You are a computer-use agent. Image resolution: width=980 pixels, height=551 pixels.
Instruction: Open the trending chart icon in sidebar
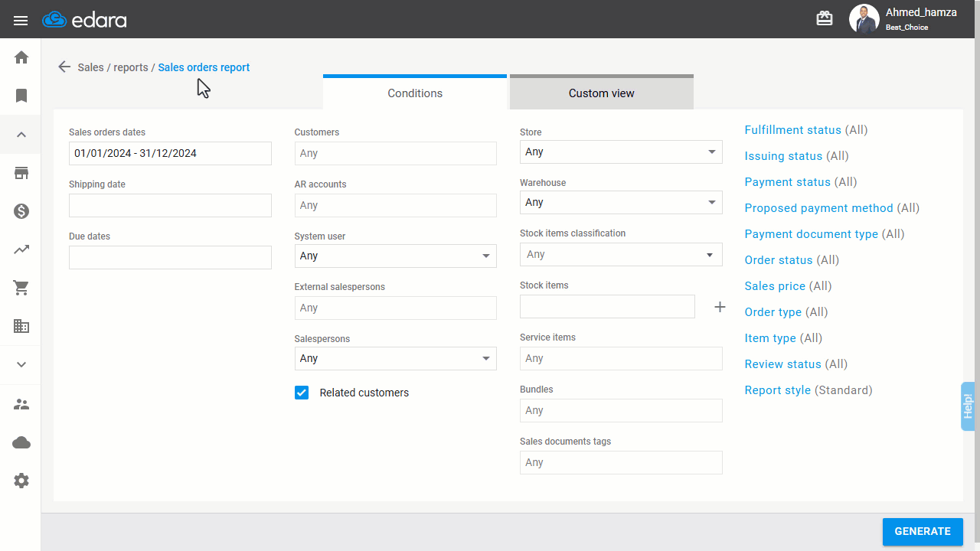click(x=21, y=249)
